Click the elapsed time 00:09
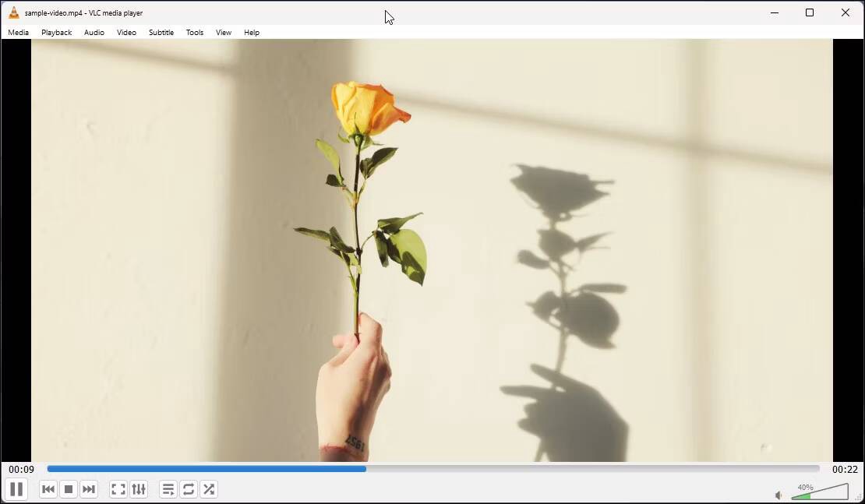The width and height of the screenshot is (865, 504). tap(22, 469)
